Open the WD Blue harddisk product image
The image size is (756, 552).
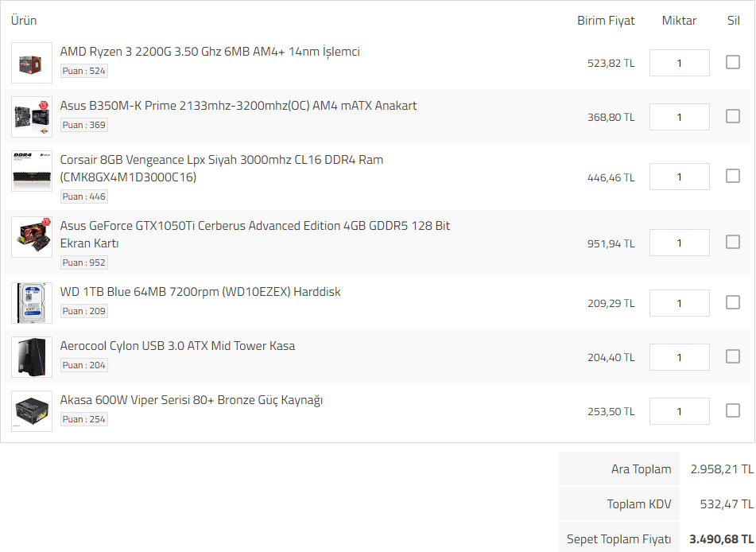(32, 303)
